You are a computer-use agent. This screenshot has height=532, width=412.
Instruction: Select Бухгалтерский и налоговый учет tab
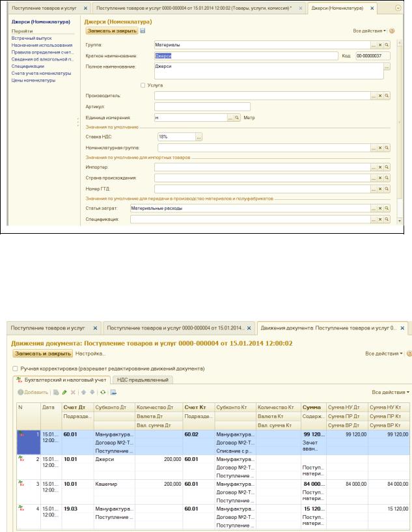[x=62, y=380]
